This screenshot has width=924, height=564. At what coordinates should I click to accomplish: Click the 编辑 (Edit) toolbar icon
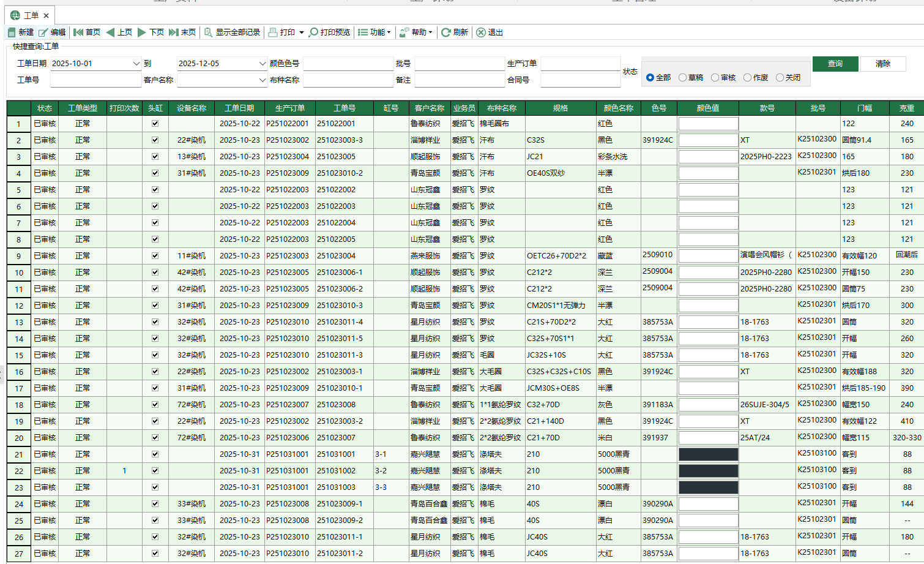[52, 32]
